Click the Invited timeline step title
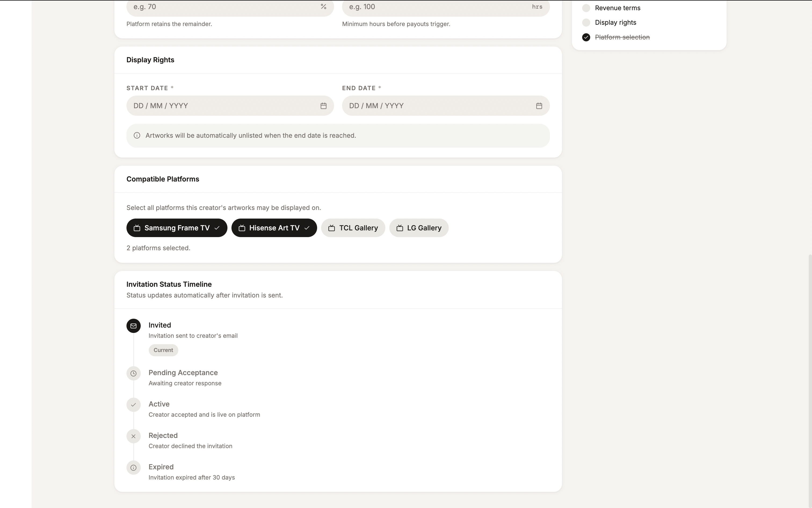812x508 pixels. pos(160,325)
